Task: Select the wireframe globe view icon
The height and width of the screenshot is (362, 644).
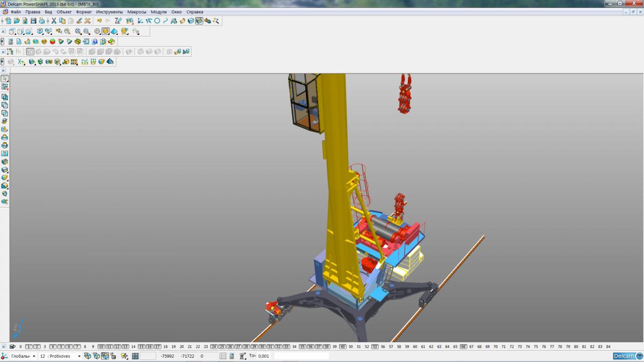Action: pos(97,31)
